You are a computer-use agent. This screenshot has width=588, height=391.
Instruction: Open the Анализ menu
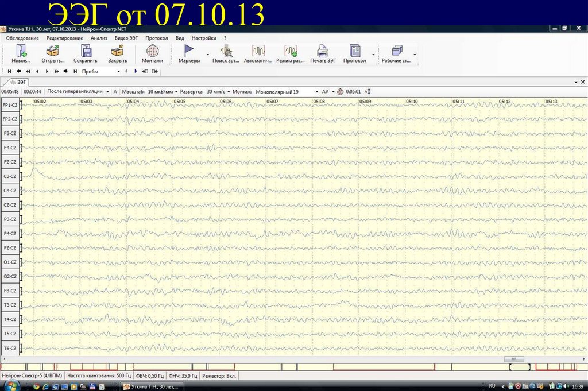coord(99,38)
